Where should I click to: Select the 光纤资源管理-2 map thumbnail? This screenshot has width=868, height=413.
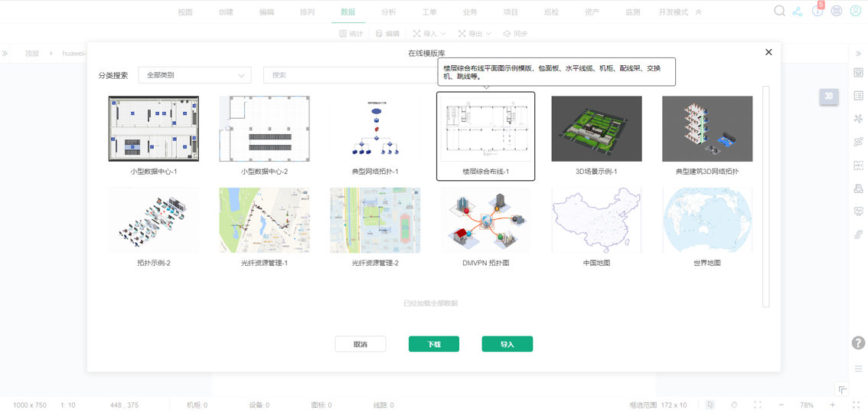375,220
